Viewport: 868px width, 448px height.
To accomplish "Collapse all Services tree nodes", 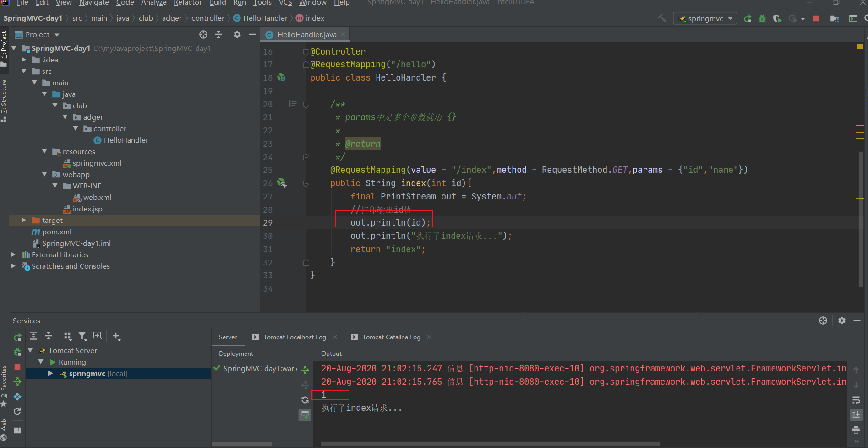I will (x=49, y=336).
